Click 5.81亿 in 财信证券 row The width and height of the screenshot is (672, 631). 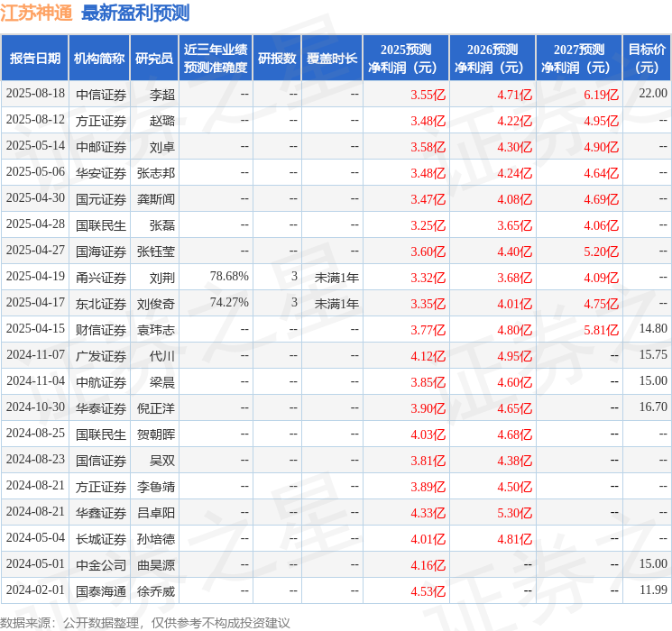(601, 329)
